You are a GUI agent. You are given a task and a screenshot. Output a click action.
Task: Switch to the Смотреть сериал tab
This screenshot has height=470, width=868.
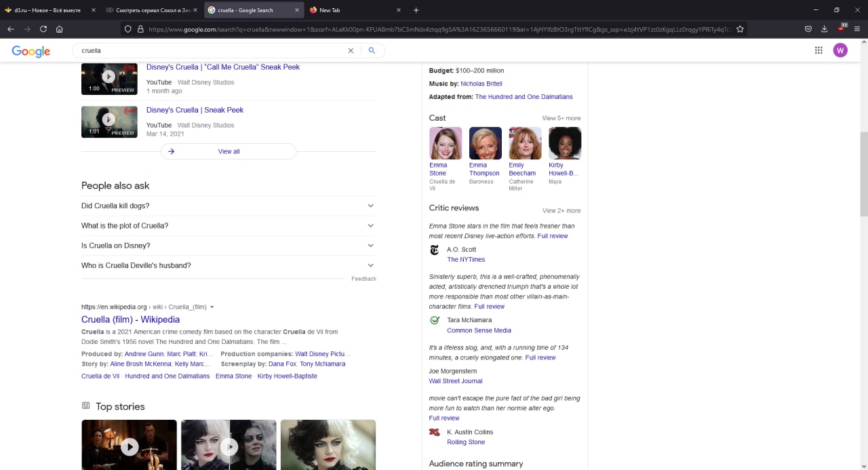[x=151, y=10]
